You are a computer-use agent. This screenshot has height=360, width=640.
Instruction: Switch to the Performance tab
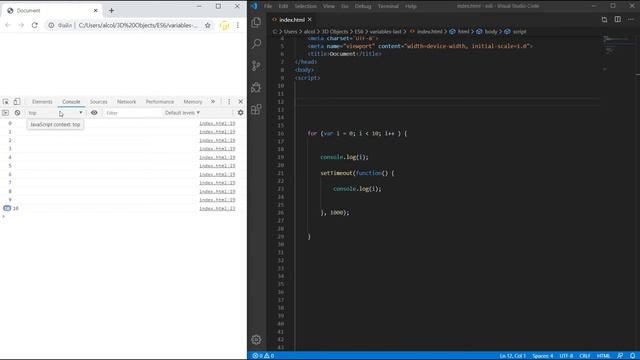[160, 102]
